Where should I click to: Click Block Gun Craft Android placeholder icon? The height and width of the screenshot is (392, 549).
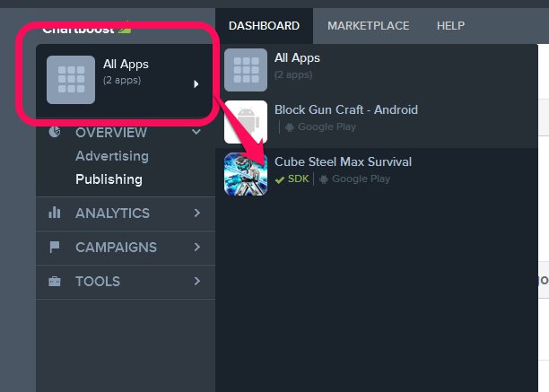pyautogui.click(x=246, y=122)
